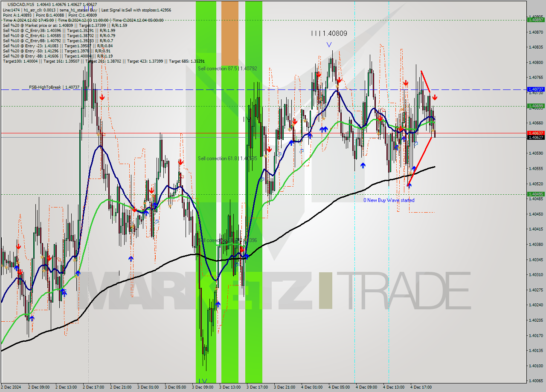Select the 'Sell %10 @ Entry -23' line
546x392 pixels.
(58, 46)
